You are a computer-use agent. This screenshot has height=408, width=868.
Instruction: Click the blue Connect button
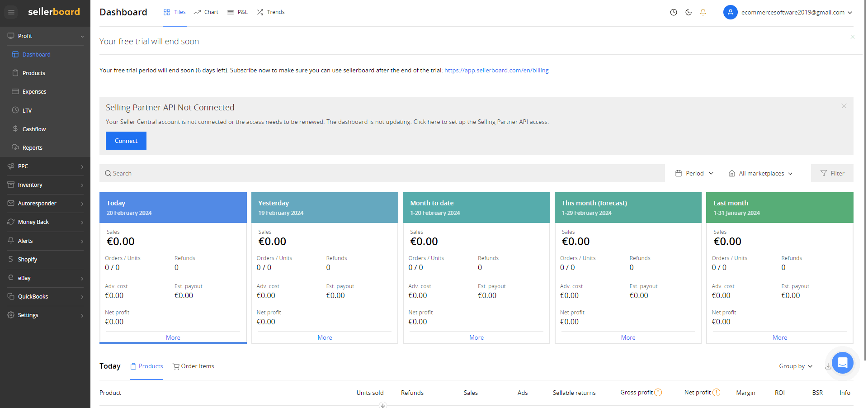click(x=126, y=141)
